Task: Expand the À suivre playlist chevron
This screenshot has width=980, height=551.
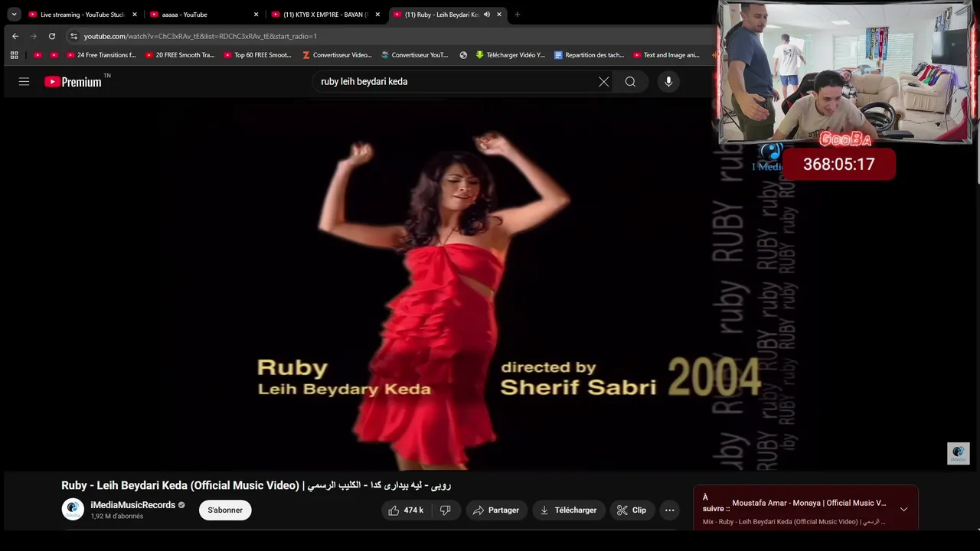Action: (903, 509)
